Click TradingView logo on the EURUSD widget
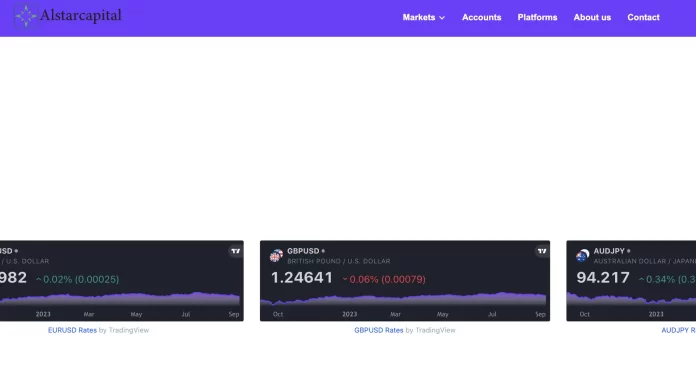The width and height of the screenshot is (696, 365). click(x=235, y=251)
